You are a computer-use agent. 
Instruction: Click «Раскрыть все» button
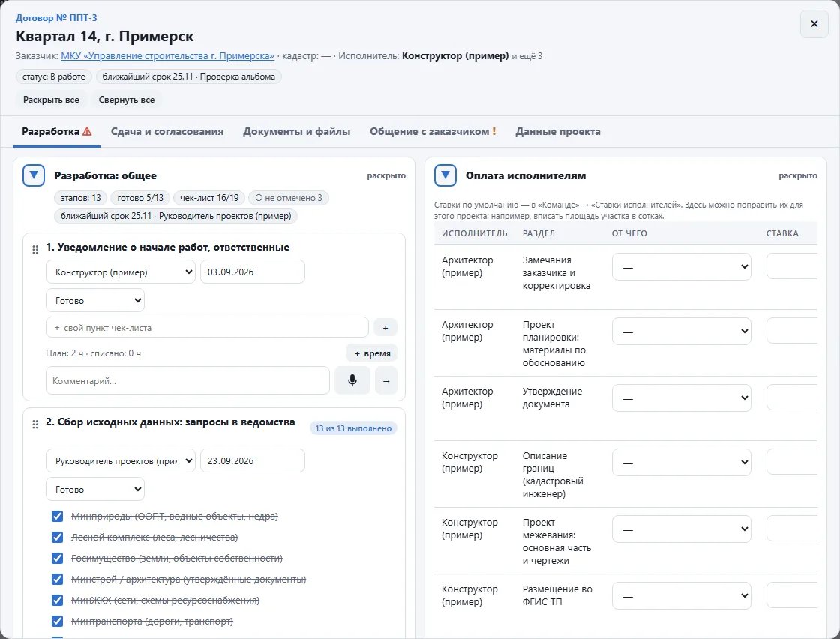[x=52, y=100]
